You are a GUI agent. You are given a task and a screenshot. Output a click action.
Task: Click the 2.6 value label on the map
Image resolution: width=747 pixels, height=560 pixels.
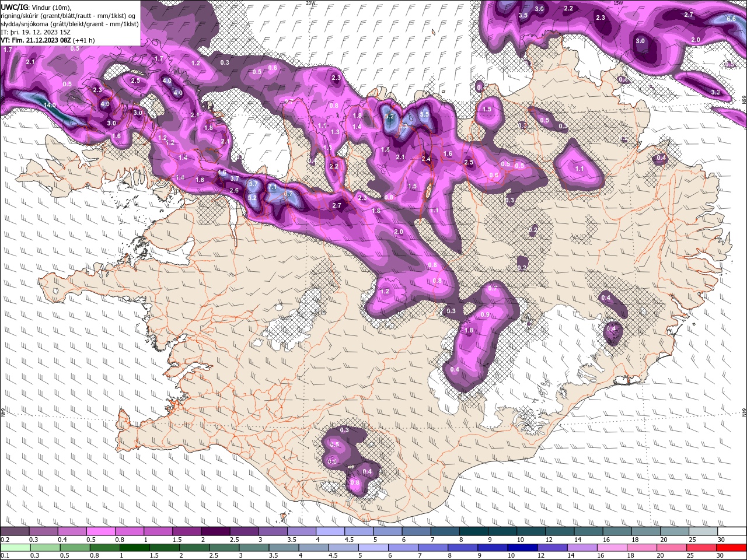tap(234, 190)
